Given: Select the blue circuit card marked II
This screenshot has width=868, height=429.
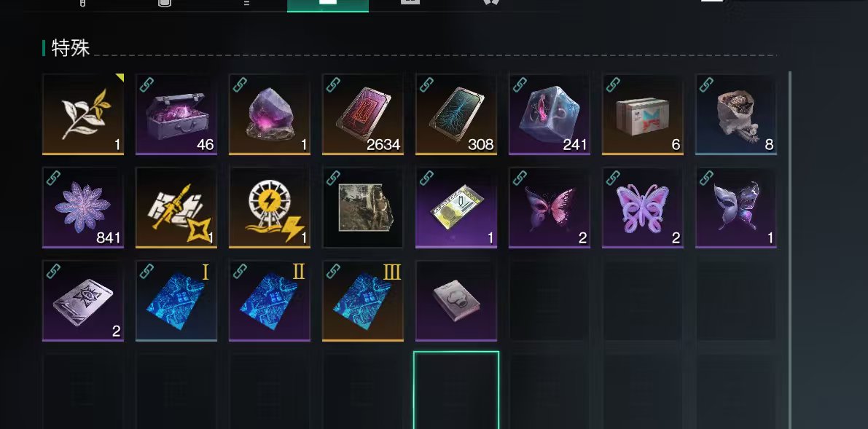Looking at the screenshot, I should tap(270, 301).
